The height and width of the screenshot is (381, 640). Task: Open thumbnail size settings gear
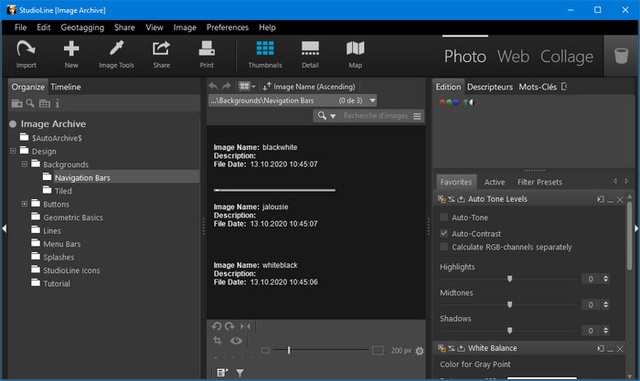click(x=419, y=351)
